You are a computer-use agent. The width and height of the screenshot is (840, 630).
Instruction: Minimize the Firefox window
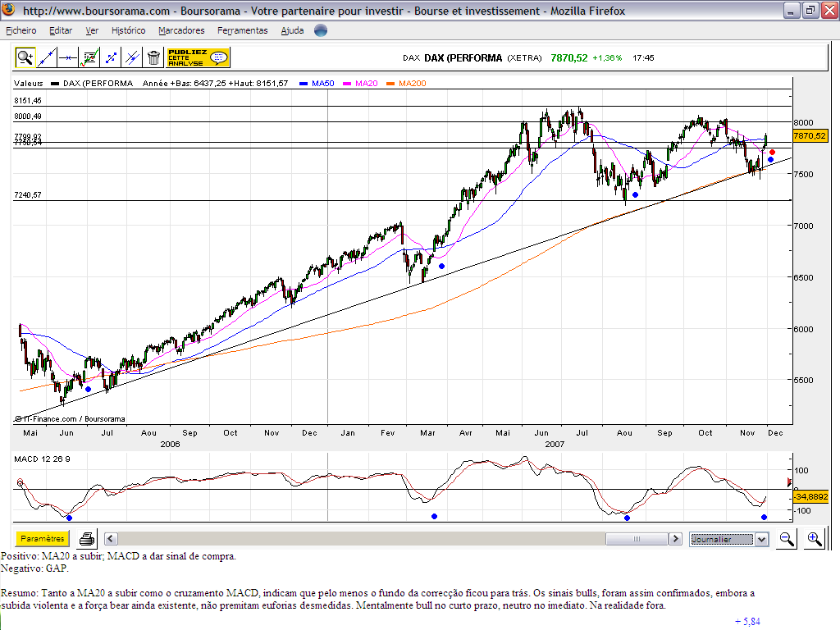pyautogui.click(x=792, y=11)
